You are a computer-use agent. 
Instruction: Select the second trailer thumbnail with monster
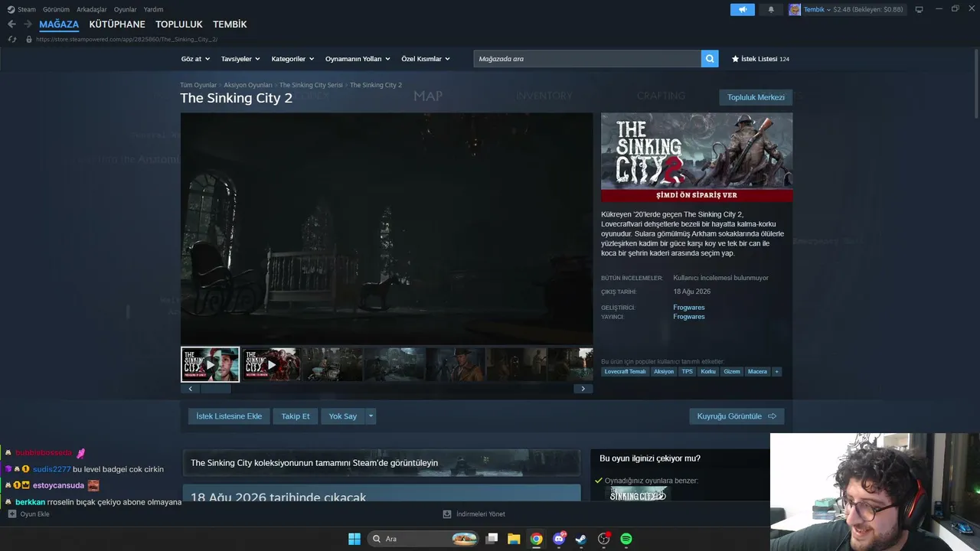tap(271, 364)
